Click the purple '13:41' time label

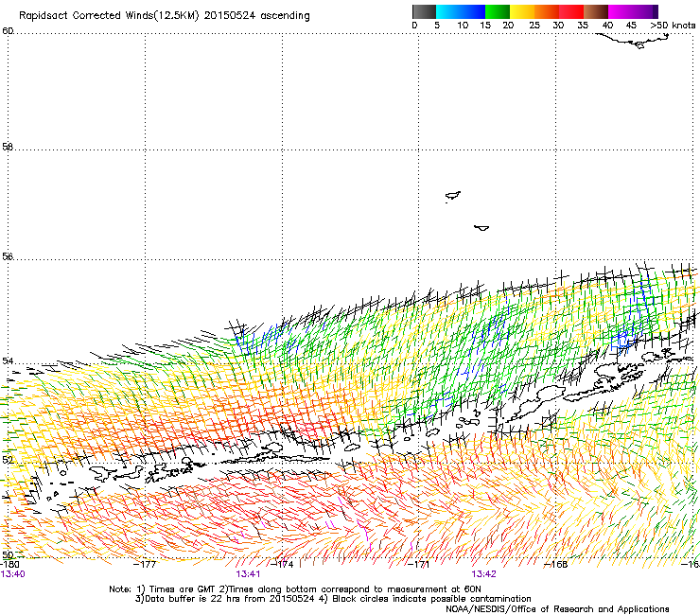click(x=248, y=574)
